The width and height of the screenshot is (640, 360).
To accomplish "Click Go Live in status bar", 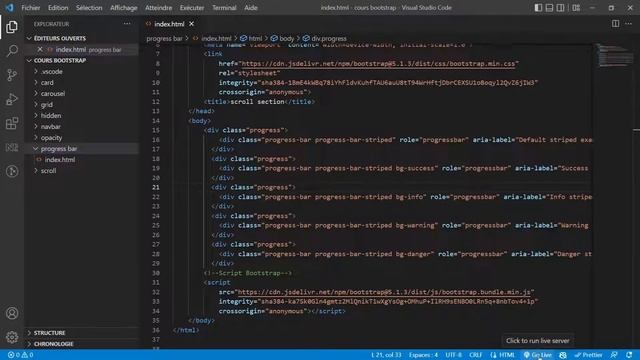I will pos(538,355).
